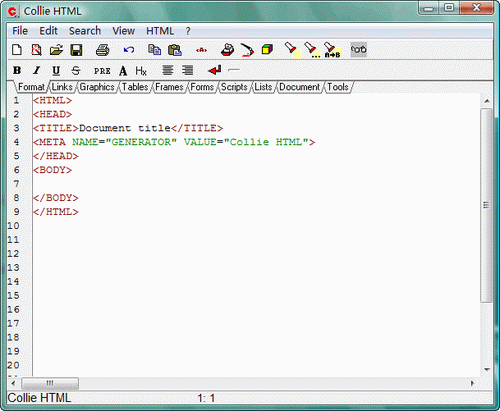Viewport: 500px width, 411px height.
Task: Toggle the preview glasses button
Action: 359,50
